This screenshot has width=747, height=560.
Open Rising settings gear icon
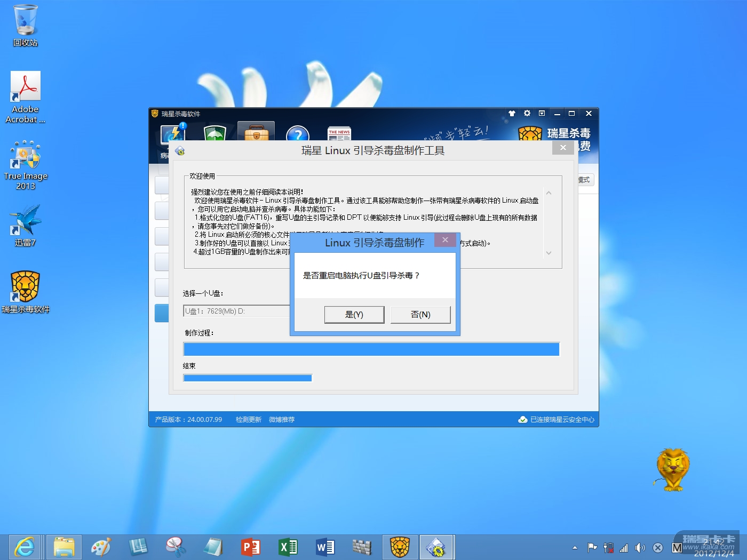[x=527, y=113]
